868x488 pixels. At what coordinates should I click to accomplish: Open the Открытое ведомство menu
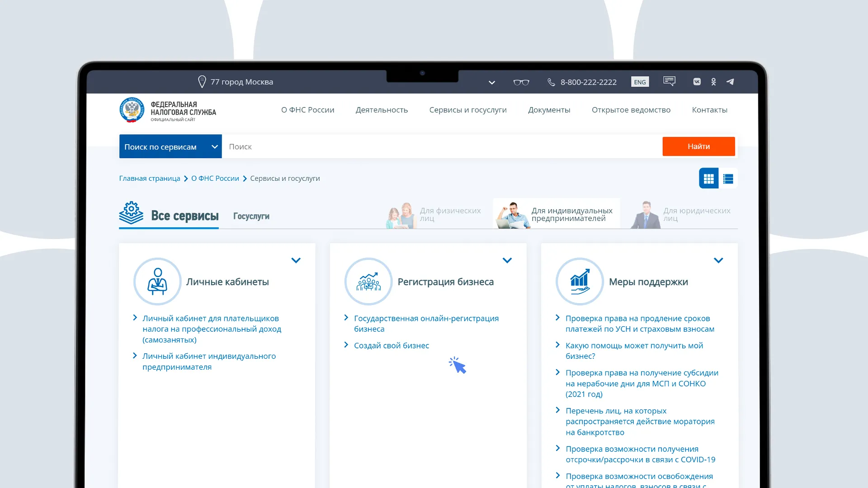click(x=631, y=110)
